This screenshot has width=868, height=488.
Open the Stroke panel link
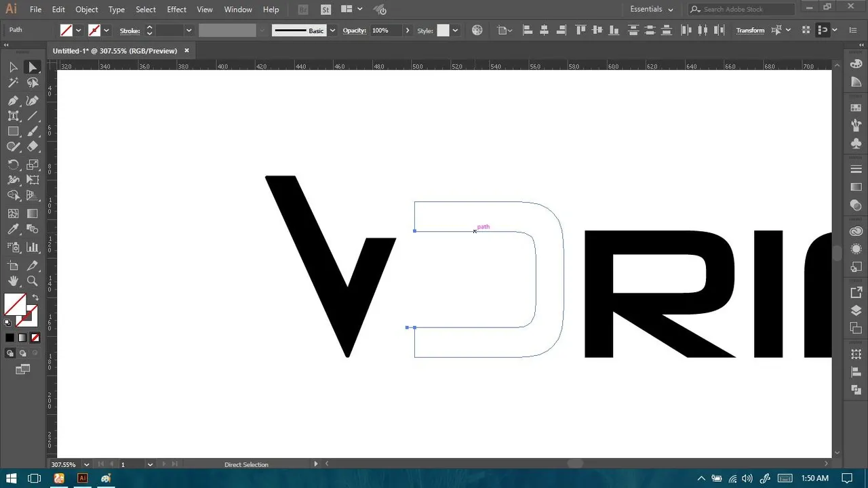(130, 30)
